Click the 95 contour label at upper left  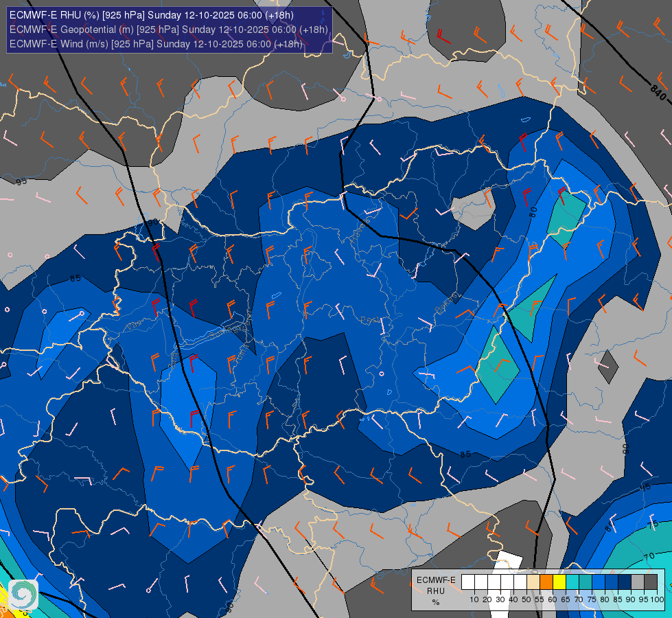pos(21,181)
